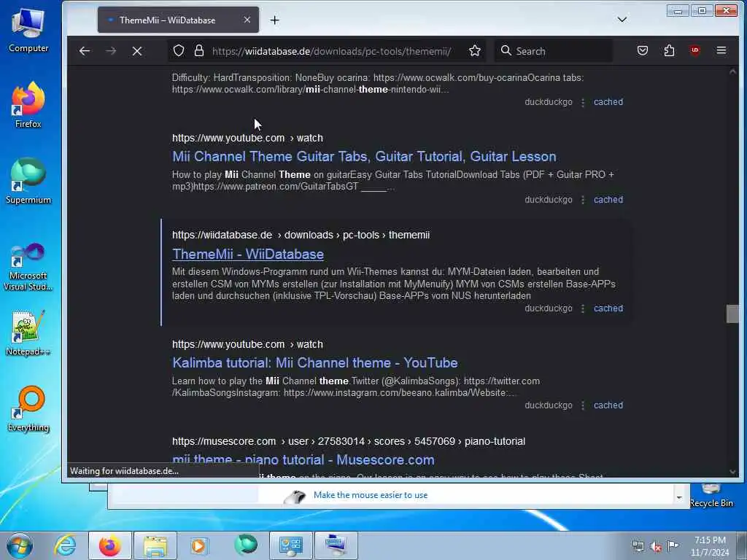This screenshot has height=560, width=747.
Task: Open cached link for ThemeMii result
Action: [x=608, y=308]
